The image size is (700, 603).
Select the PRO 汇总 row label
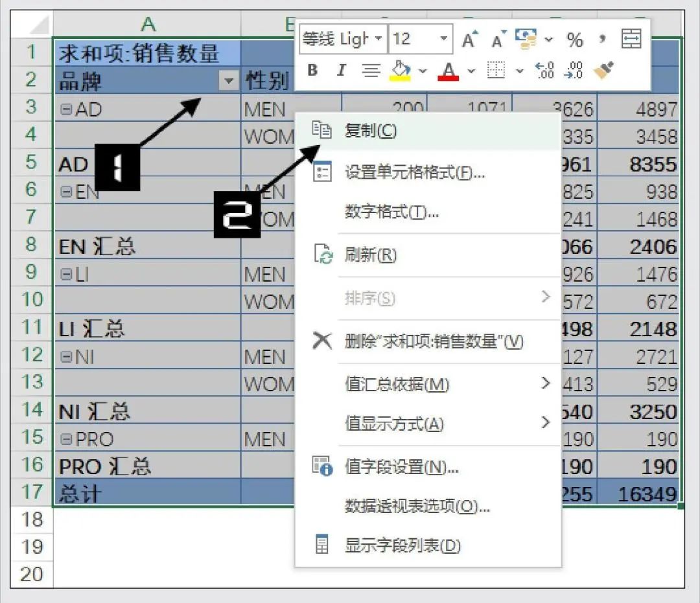[147, 466]
